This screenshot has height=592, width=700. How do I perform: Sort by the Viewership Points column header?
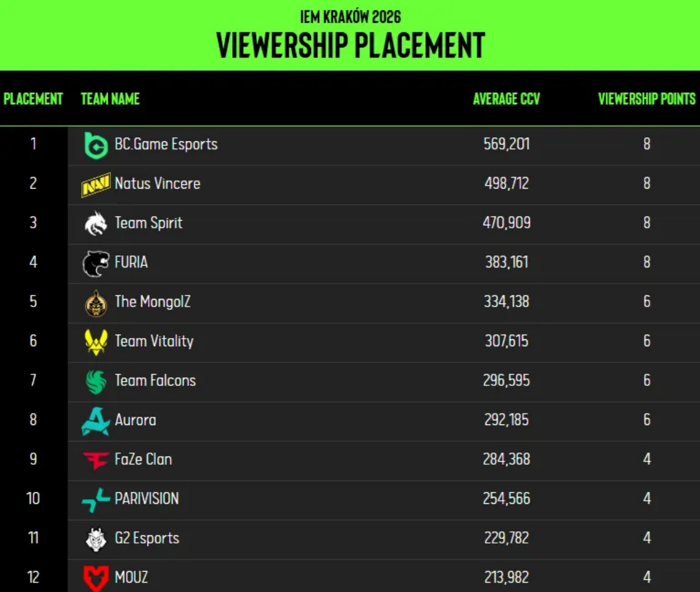click(646, 99)
